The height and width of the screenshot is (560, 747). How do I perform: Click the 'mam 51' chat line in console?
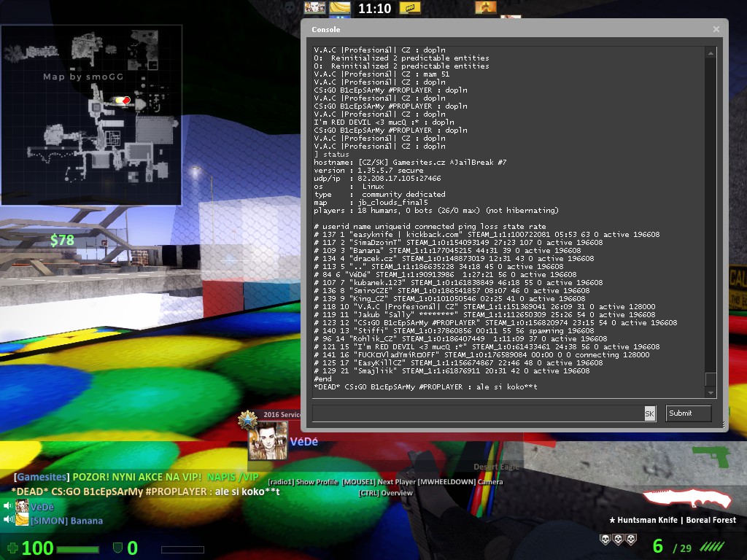382,74
